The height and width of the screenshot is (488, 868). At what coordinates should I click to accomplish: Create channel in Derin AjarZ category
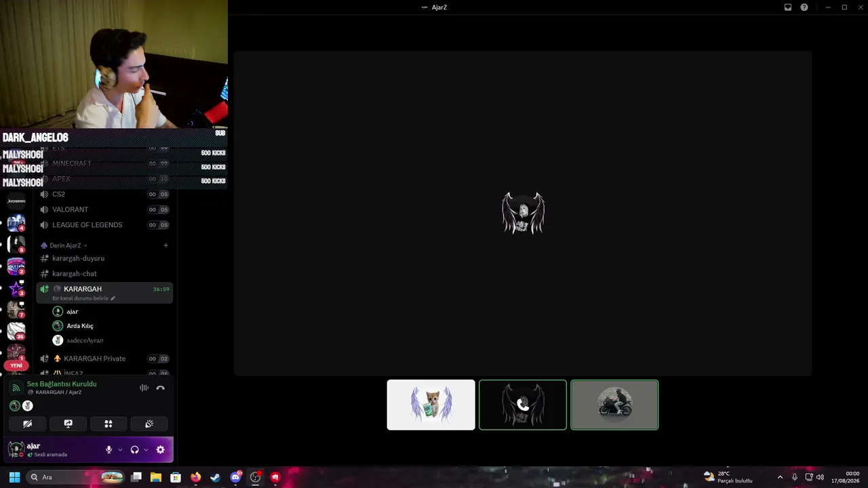[165, 245]
